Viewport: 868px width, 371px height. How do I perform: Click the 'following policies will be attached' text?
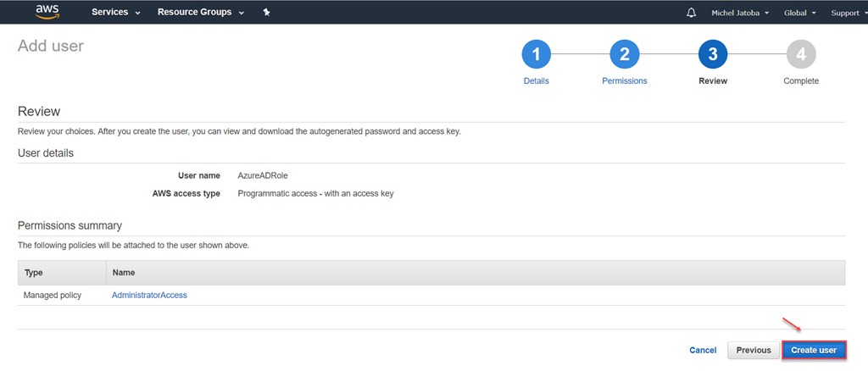click(133, 245)
